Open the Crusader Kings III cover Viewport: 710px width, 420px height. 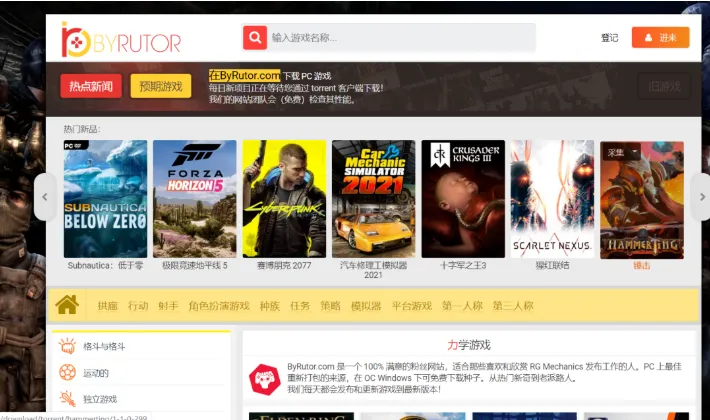point(463,199)
